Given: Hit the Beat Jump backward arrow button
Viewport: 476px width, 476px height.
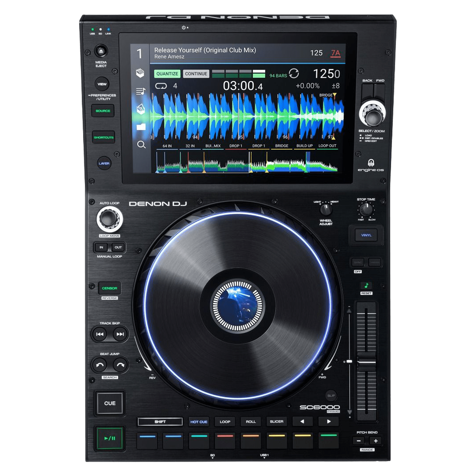Looking at the screenshot, I should (100, 365).
